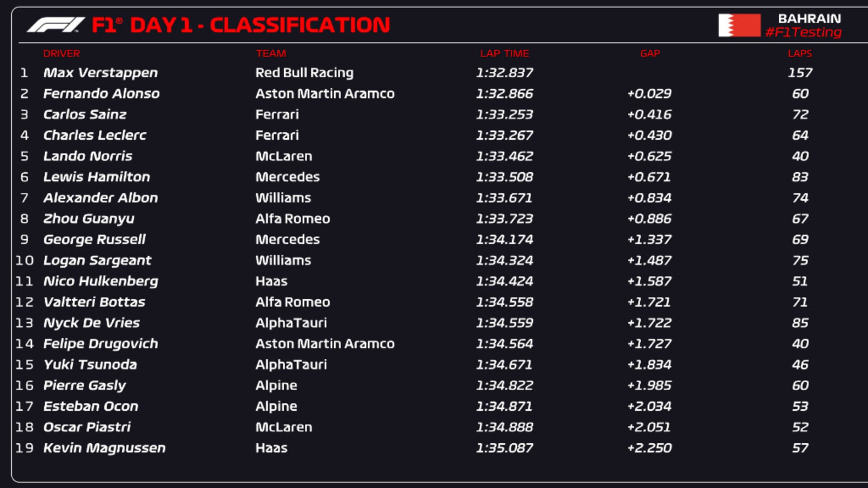Click Nyck De Vries' AlphaTauri team

click(291, 323)
